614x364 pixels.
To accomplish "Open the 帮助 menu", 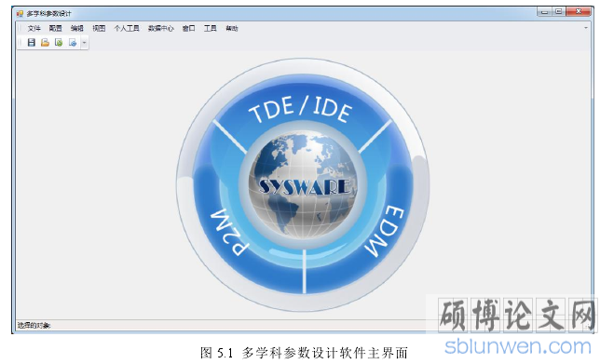I will (x=232, y=28).
